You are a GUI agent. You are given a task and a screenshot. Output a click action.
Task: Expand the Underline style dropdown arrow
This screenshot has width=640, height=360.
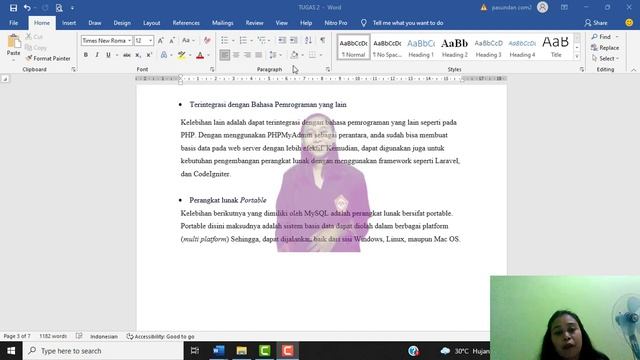[117, 55]
